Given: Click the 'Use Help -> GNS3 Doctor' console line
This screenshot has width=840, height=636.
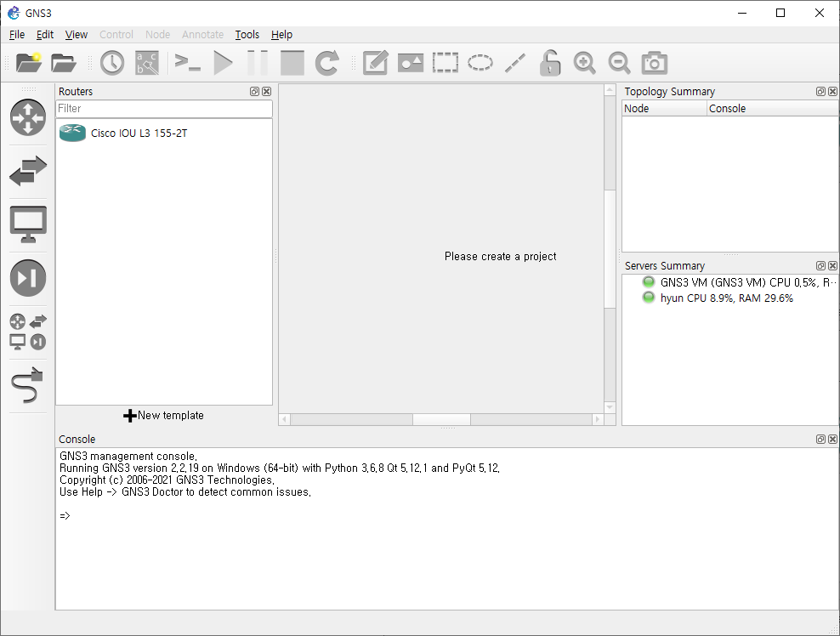Looking at the screenshot, I should [185, 491].
